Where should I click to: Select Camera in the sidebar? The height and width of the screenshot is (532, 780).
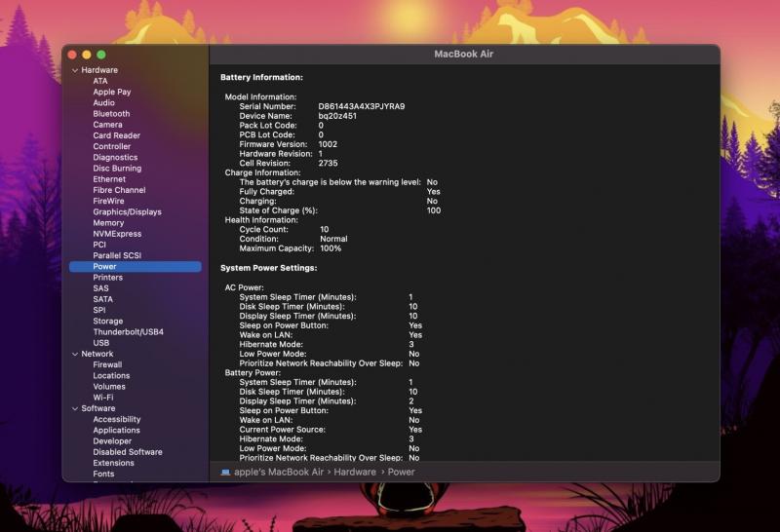click(x=107, y=125)
